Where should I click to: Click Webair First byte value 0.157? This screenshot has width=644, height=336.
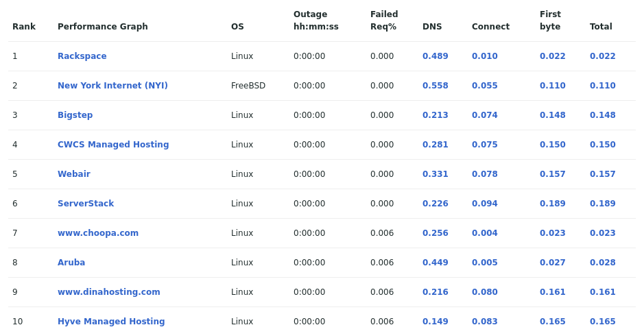[552, 173]
